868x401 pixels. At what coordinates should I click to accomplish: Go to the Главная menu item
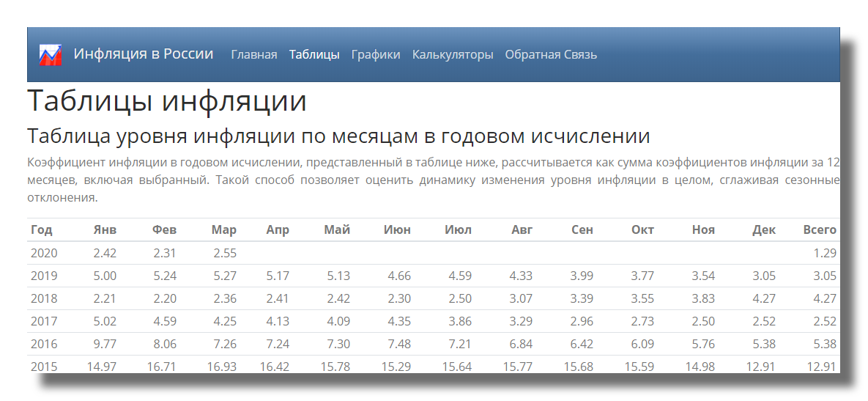(x=254, y=54)
